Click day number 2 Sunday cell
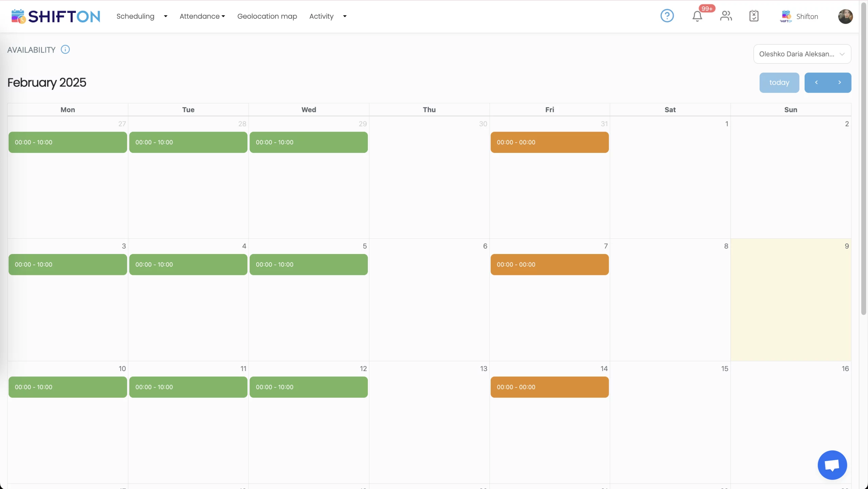Image resolution: width=868 pixels, height=489 pixels. (x=791, y=177)
